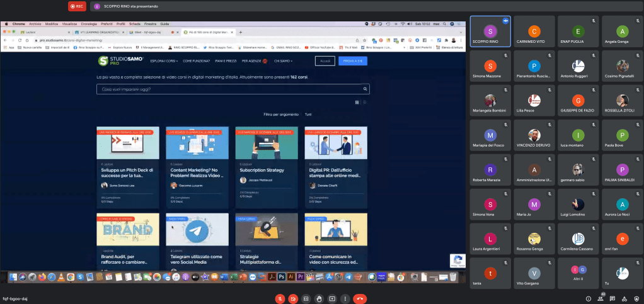Expand the ESPLORA I CORSI menu
This screenshot has width=644, height=304.
pos(163,61)
